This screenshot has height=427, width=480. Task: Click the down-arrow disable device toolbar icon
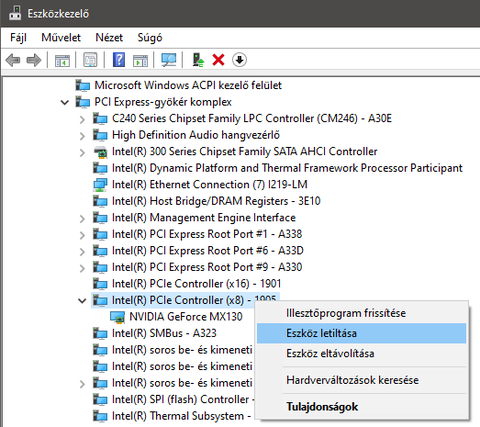pyautogui.click(x=239, y=60)
